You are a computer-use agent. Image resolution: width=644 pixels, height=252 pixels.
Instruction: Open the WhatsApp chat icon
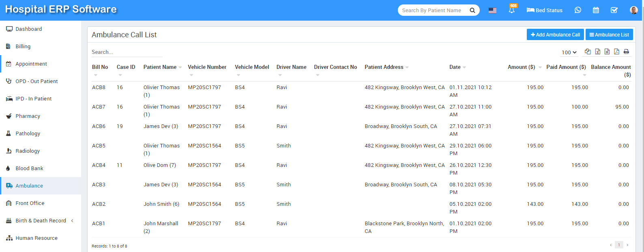(x=578, y=10)
